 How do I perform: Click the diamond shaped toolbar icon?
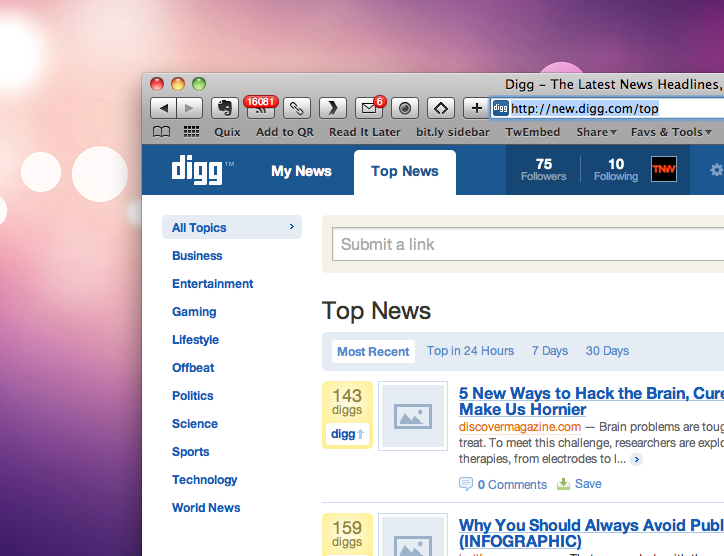[x=441, y=109]
